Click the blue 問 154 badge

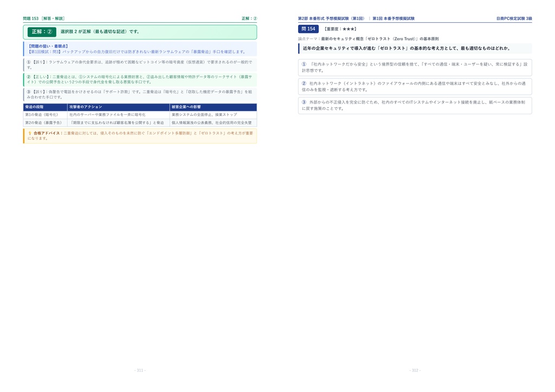308,29
